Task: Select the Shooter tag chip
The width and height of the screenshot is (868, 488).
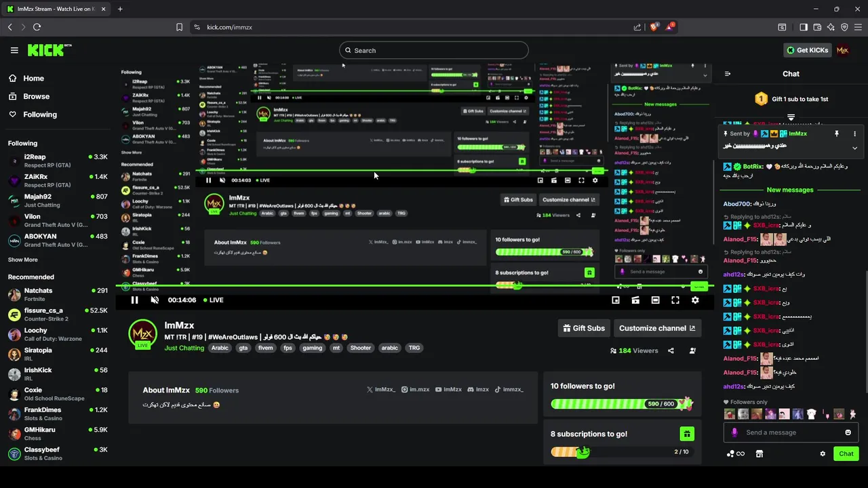Action: click(x=361, y=348)
